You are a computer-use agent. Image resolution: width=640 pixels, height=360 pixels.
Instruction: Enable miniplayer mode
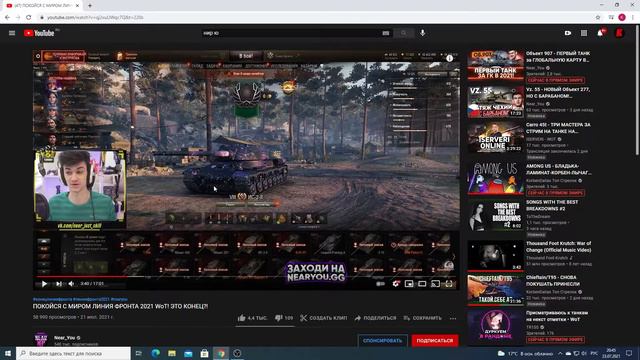click(409, 284)
